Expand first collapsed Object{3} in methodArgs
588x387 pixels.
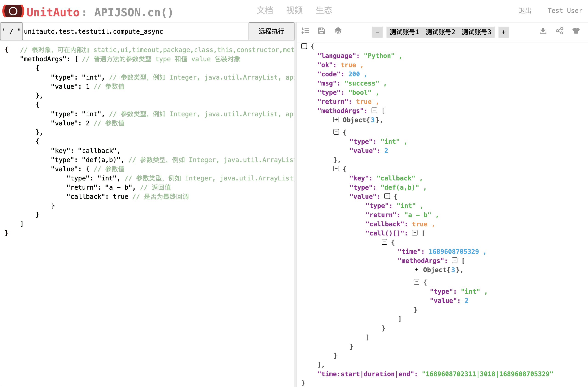click(336, 120)
